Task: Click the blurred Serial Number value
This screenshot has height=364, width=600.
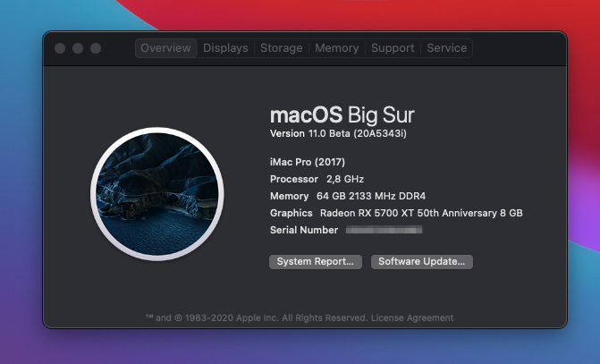Action: tap(385, 230)
